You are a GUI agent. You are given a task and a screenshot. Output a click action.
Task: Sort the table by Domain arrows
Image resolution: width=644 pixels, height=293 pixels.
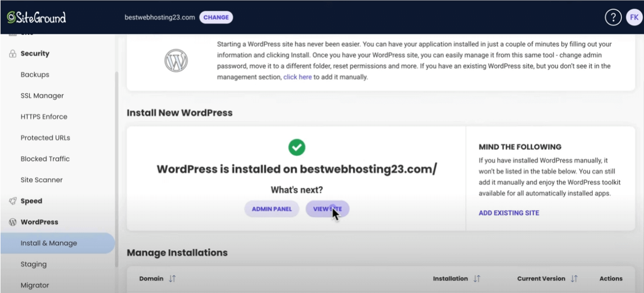[x=172, y=279]
